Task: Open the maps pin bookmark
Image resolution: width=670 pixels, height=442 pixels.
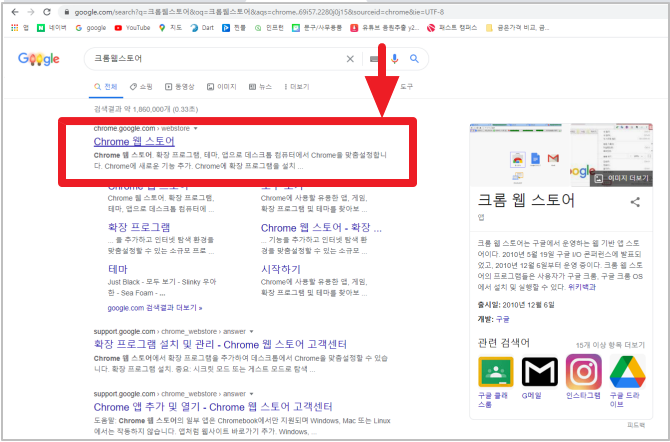Action: [x=170, y=28]
